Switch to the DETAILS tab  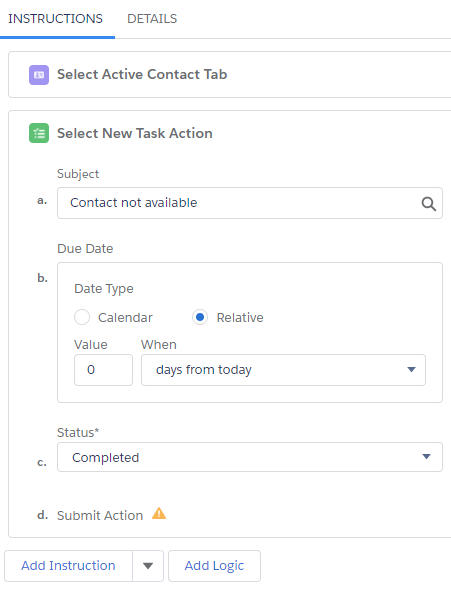tap(152, 19)
